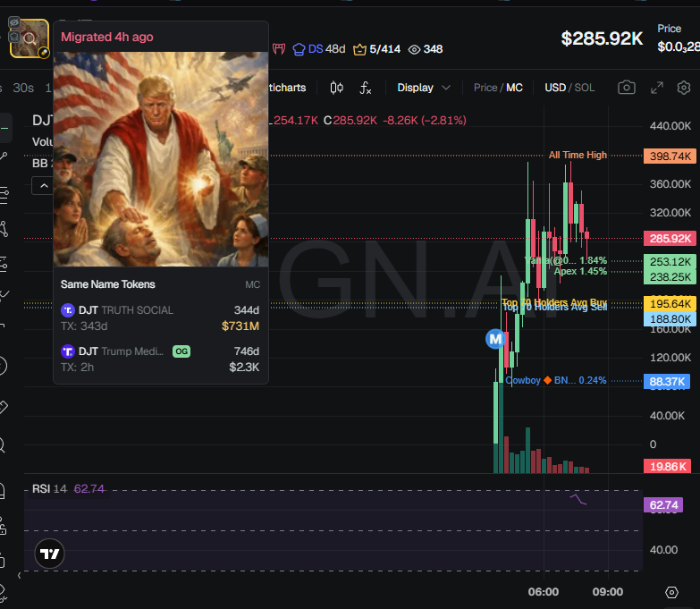Select the pattern nodes drawing tool

(x=4, y=229)
